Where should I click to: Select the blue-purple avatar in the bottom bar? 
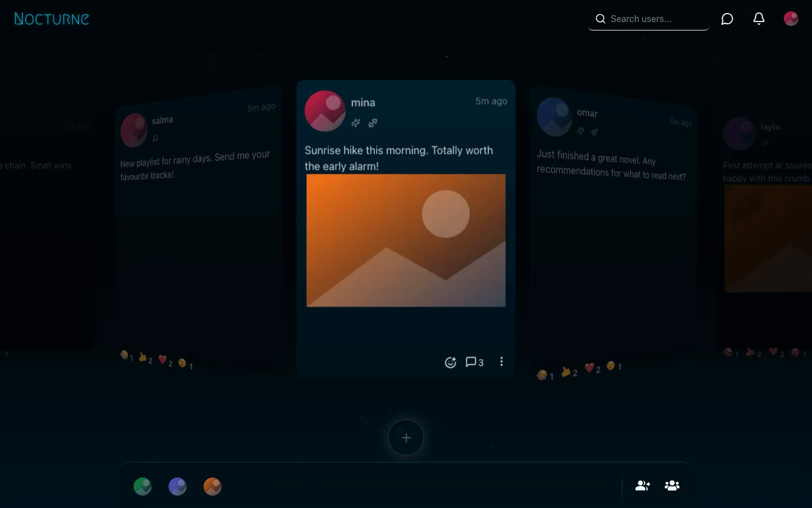click(178, 486)
